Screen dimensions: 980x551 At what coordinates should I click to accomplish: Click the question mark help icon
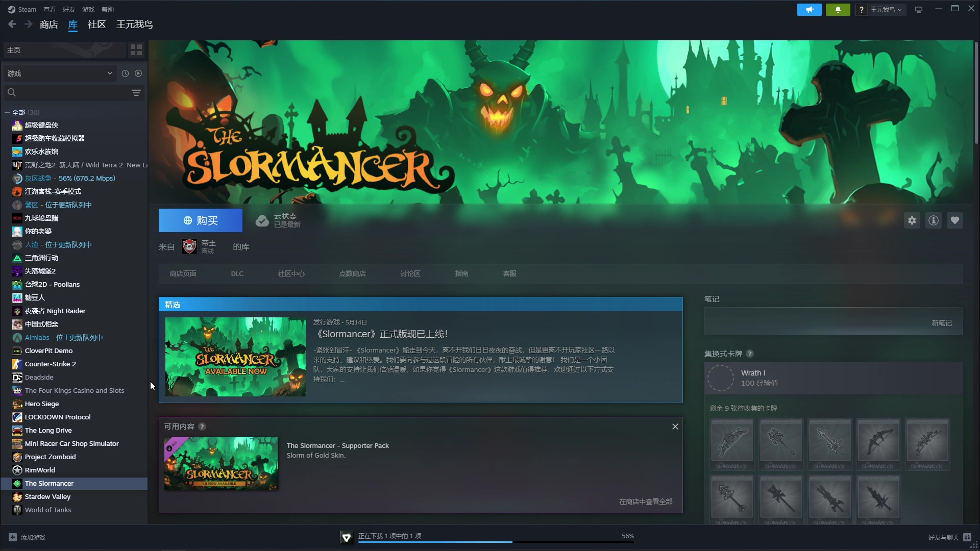point(861,9)
